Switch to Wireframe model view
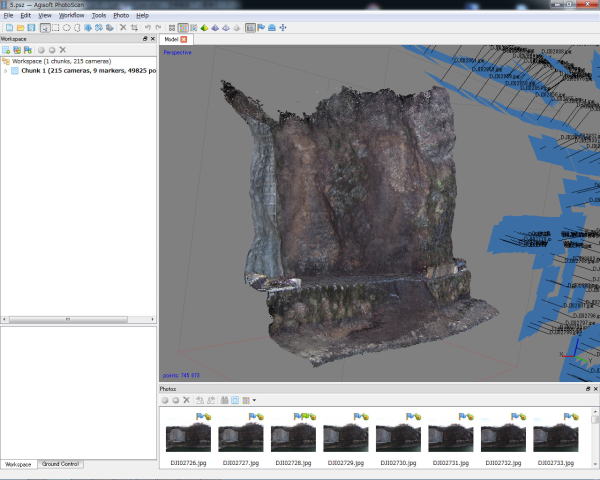Screen dimensions: 600x480 (x=226, y=28)
